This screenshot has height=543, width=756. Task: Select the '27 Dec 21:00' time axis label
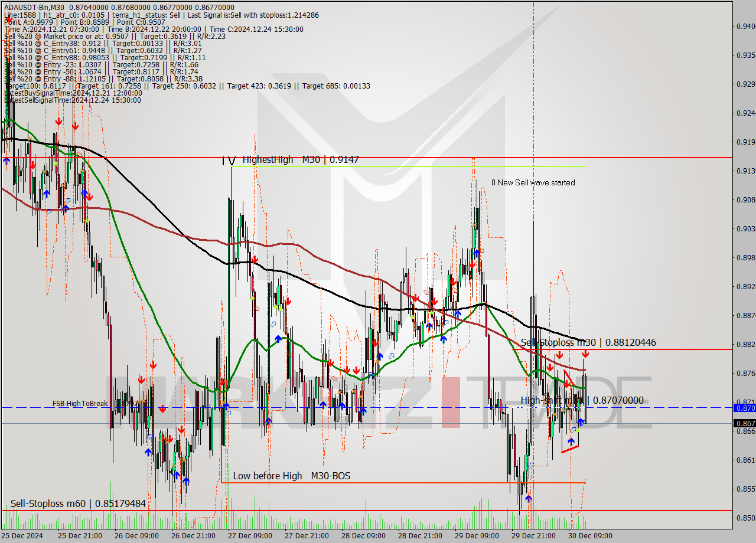click(306, 536)
